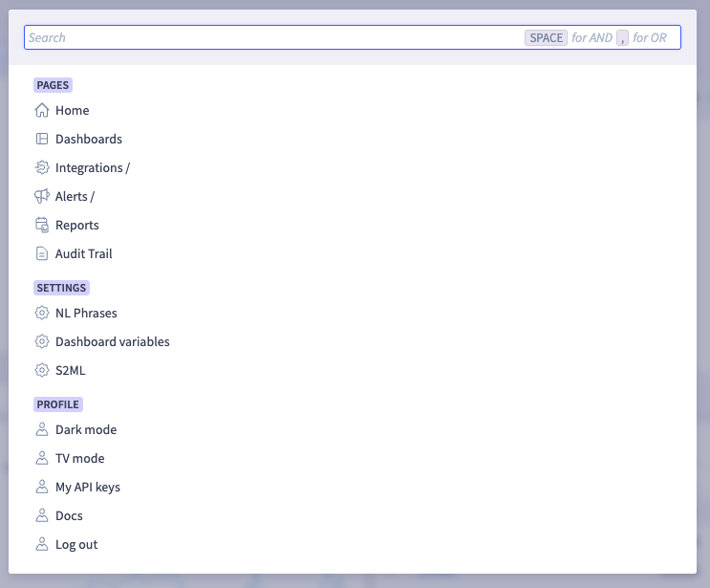Toggle Dark mode
710x588 pixels.
[x=86, y=429]
